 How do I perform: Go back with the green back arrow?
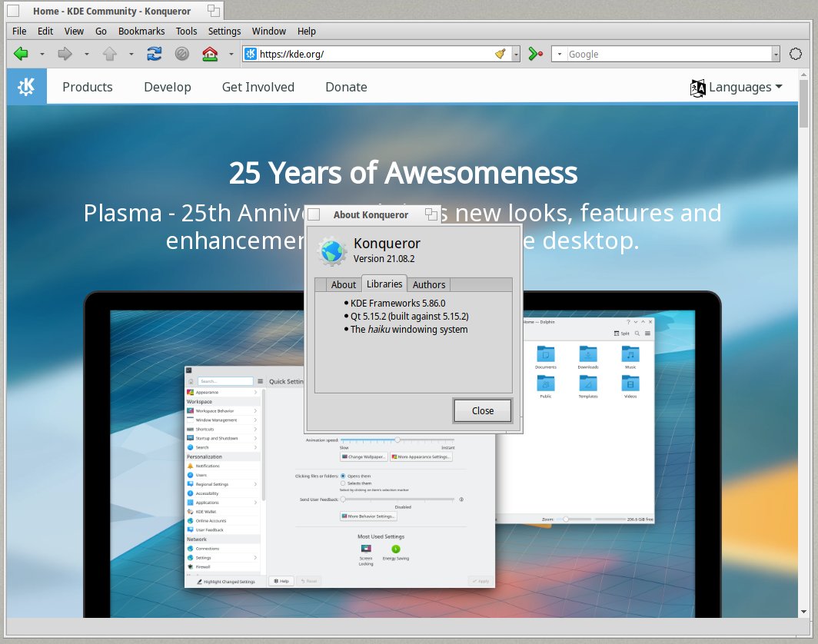(21, 54)
